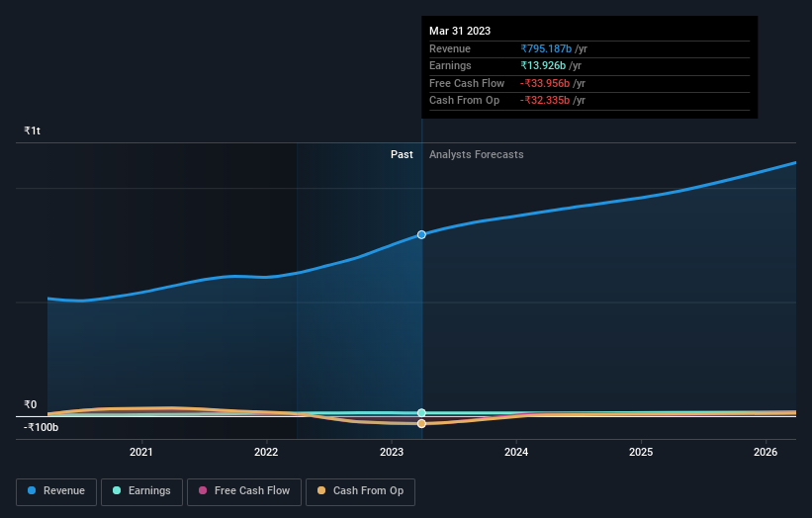
Task: Click the 2024 x-axis label
Action: tap(516, 453)
